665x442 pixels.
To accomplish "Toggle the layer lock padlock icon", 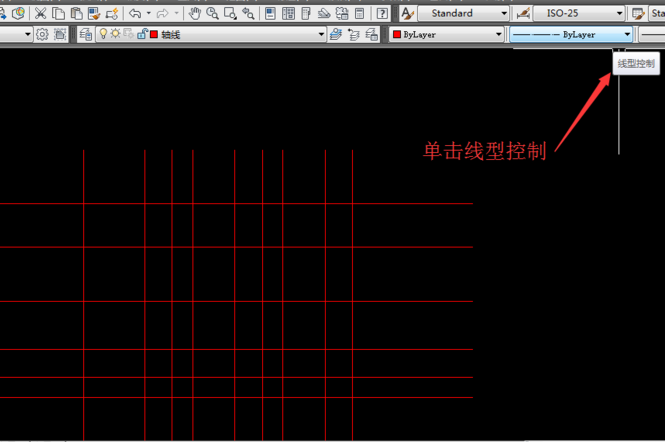I will click(x=141, y=34).
